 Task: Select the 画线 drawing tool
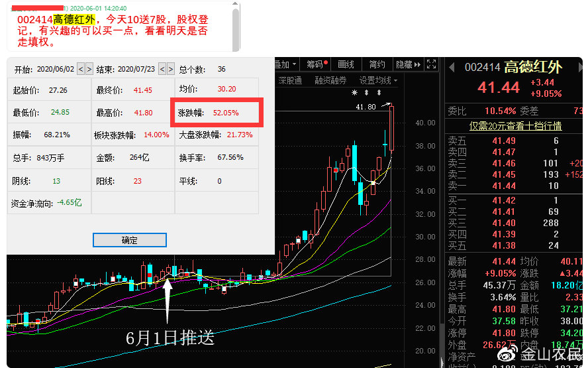tap(346, 64)
